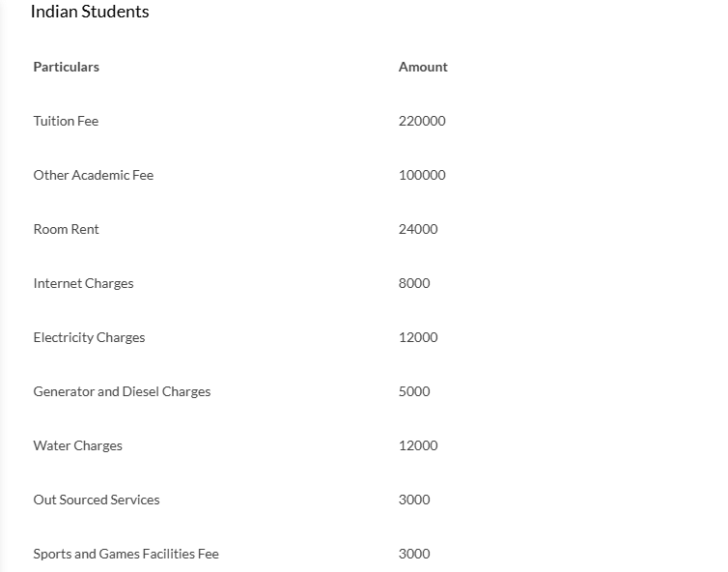Click the 24000 room rent amount
The image size is (728, 572).
point(418,229)
